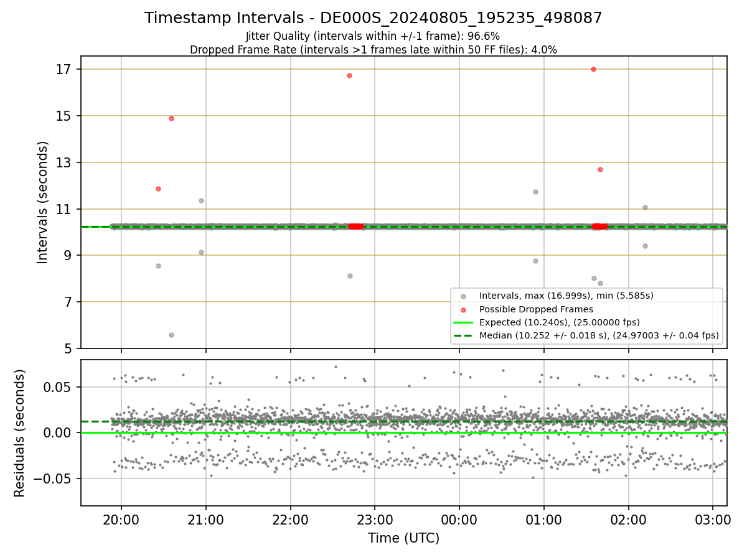Click the gray point near 11.1 seconds after 02:00
The image size is (747, 560).
coord(645,207)
